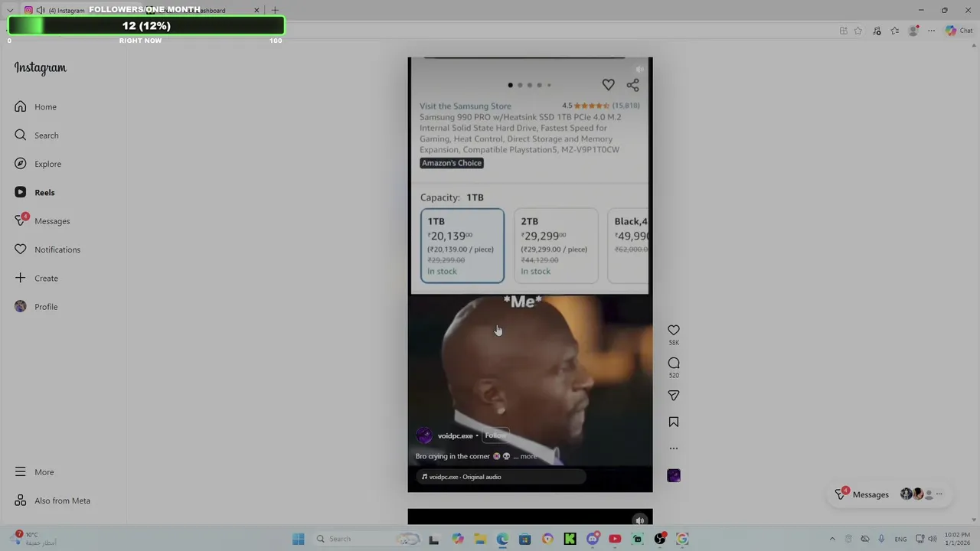Open the reel's three-dot options menu

674,448
